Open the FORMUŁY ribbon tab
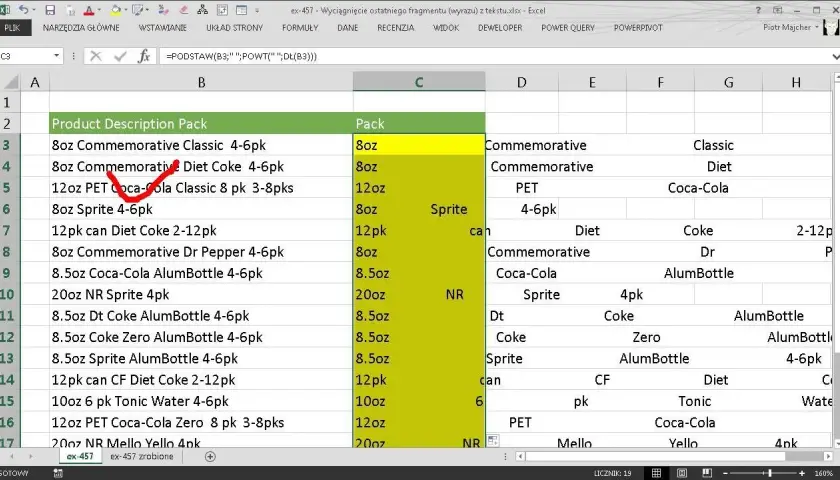 [x=300, y=28]
